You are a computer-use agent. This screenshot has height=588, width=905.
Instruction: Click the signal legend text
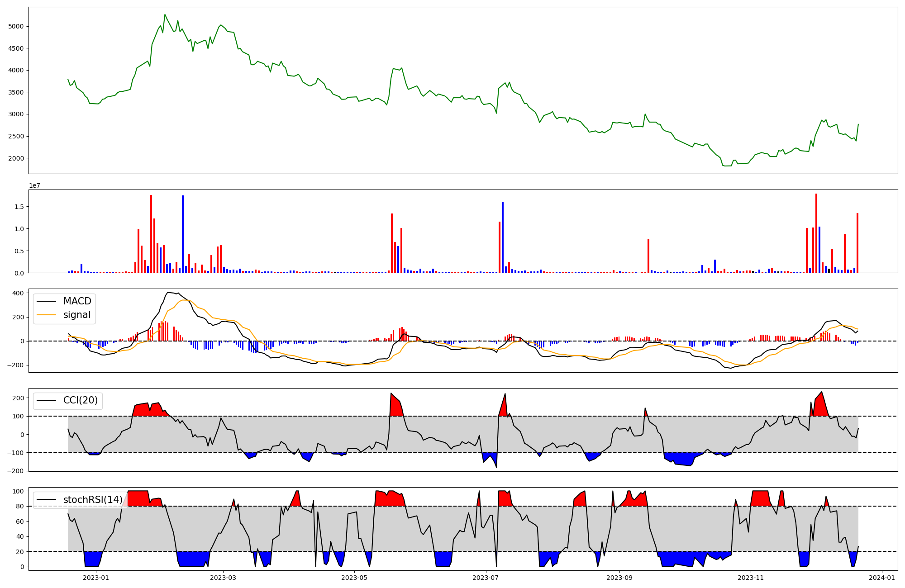pos(76,315)
